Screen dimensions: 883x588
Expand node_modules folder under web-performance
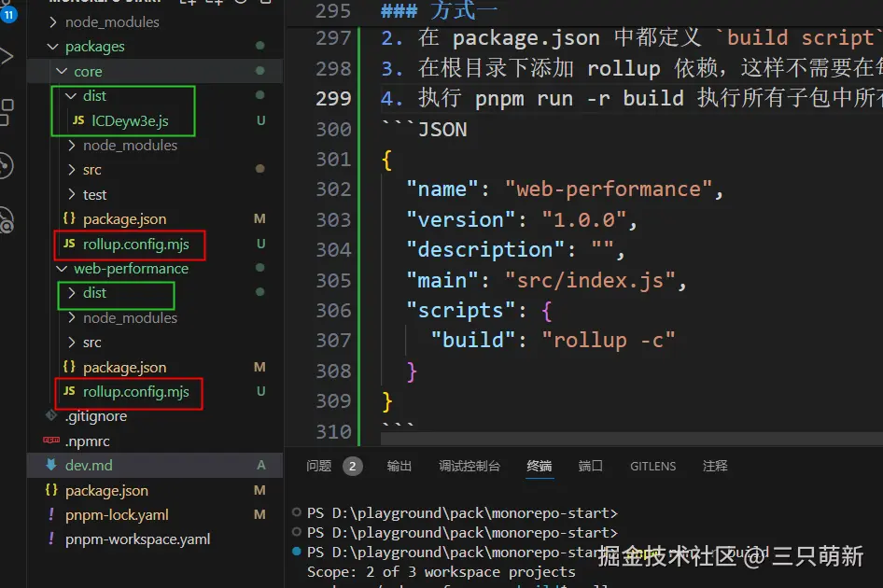(x=71, y=317)
